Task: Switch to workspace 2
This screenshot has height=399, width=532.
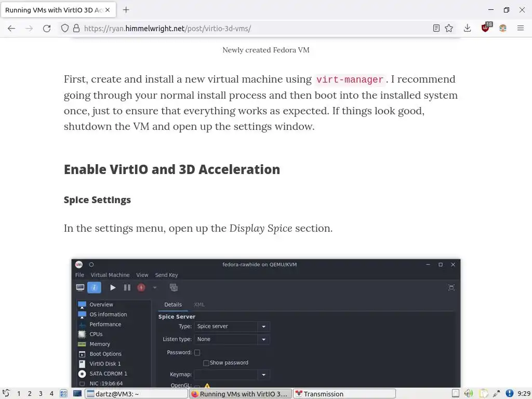Action: click(x=30, y=394)
